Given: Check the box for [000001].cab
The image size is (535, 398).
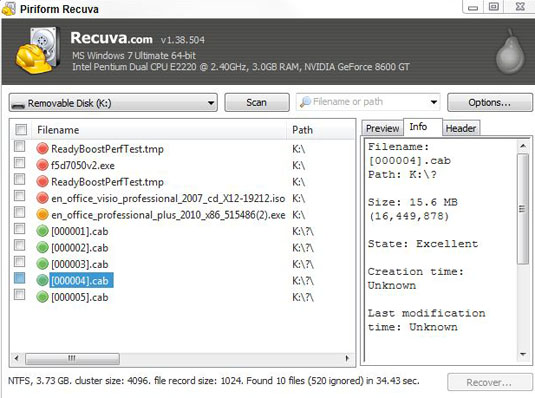Looking at the screenshot, I should pyautogui.click(x=19, y=229).
